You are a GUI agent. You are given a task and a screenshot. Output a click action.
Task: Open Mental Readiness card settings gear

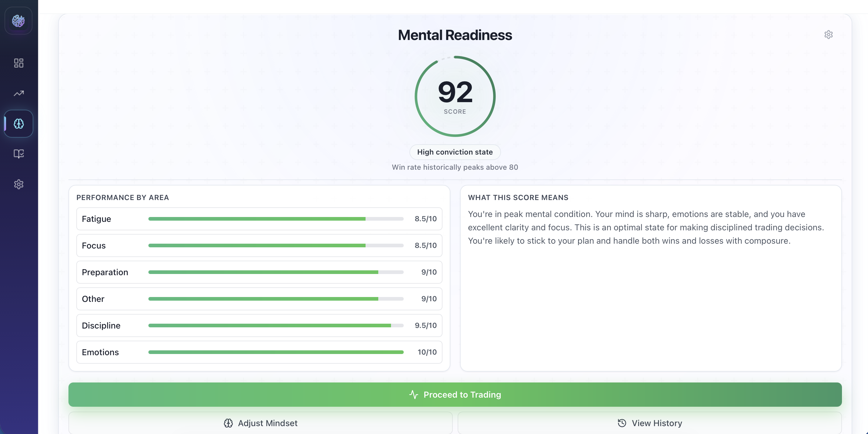pyautogui.click(x=829, y=34)
